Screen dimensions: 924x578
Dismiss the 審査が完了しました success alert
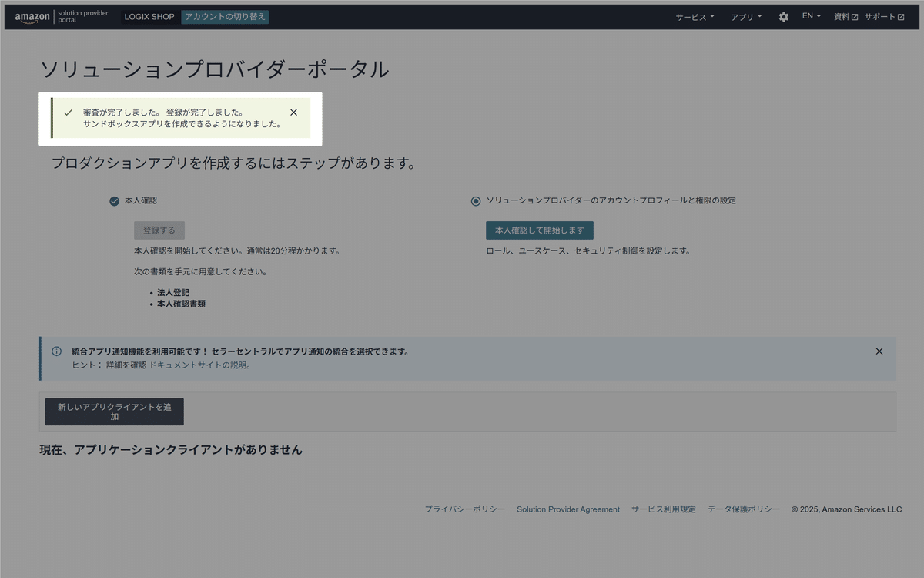tap(293, 112)
